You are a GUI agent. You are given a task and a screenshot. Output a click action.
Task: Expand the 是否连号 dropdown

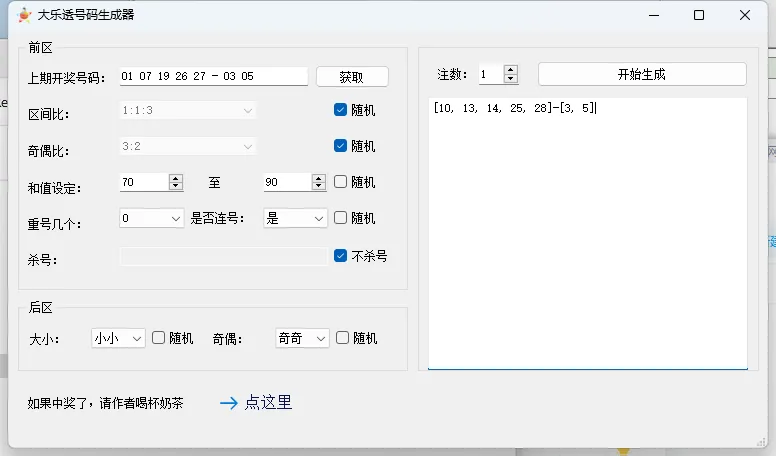[x=295, y=218]
